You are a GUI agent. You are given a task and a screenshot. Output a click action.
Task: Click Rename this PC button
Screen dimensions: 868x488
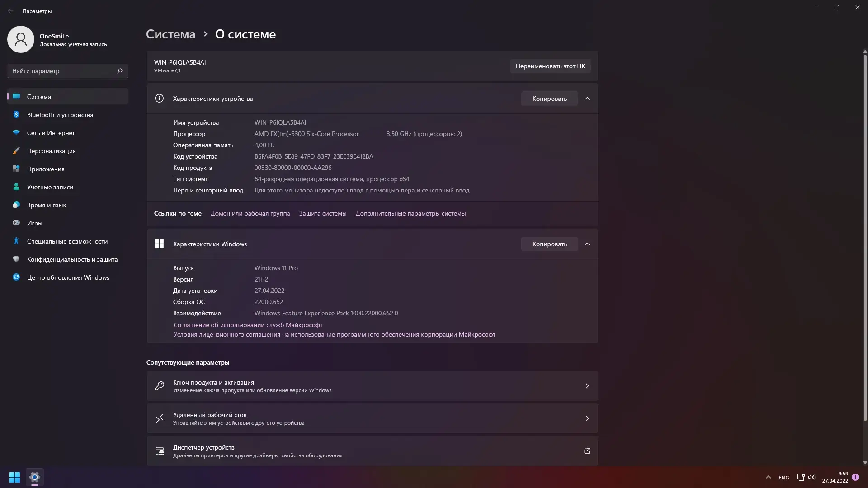click(550, 66)
